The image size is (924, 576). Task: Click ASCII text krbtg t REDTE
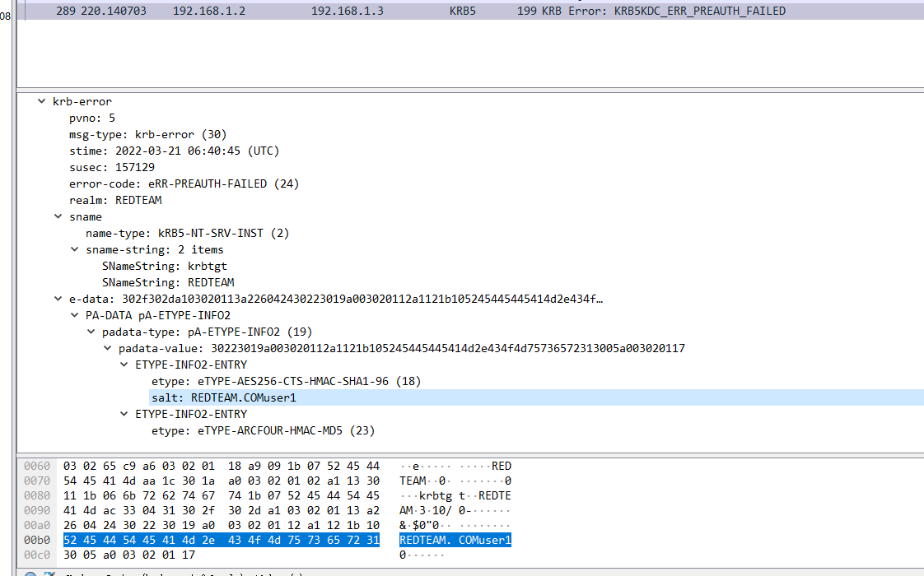coord(455,496)
